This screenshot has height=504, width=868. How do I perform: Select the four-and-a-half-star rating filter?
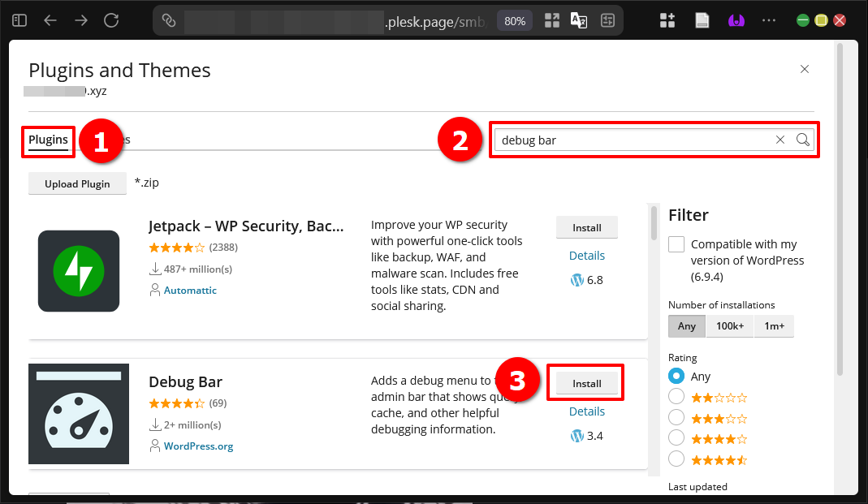coord(676,459)
